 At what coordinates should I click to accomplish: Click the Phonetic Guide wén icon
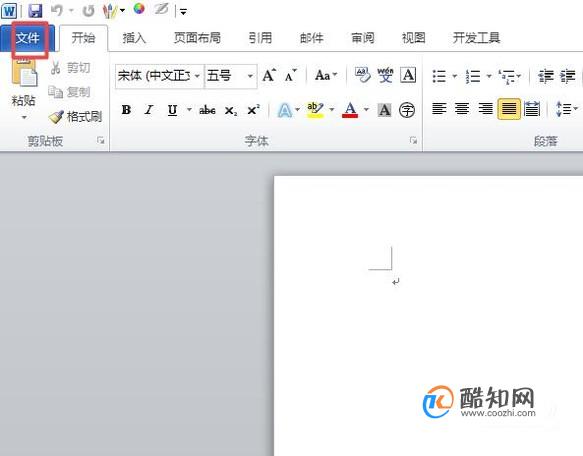coord(385,75)
